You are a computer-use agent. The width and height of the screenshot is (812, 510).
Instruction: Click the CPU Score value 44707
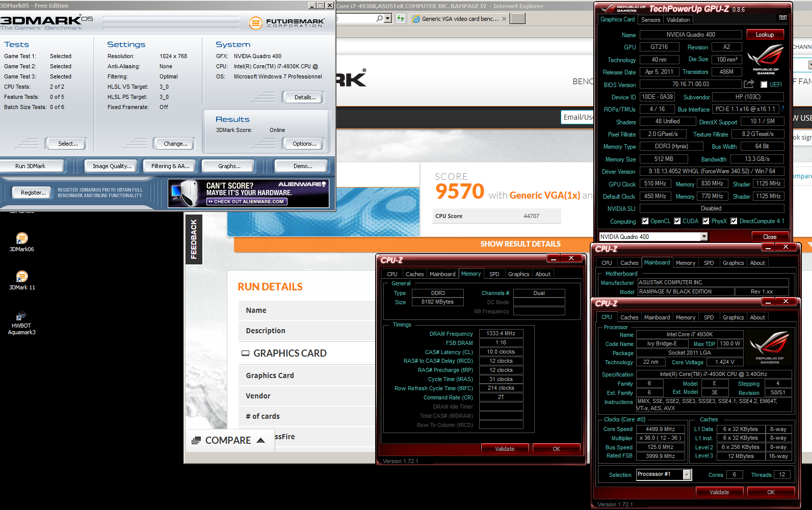[x=531, y=216]
